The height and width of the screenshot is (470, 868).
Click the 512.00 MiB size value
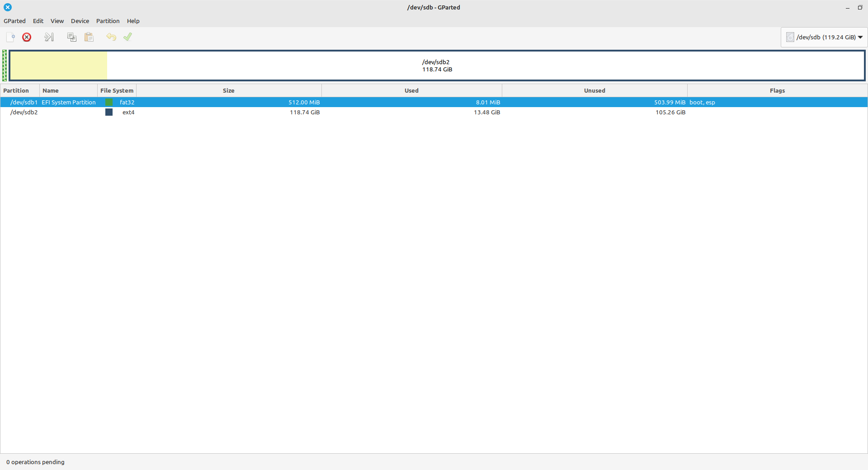click(x=304, y=102)
